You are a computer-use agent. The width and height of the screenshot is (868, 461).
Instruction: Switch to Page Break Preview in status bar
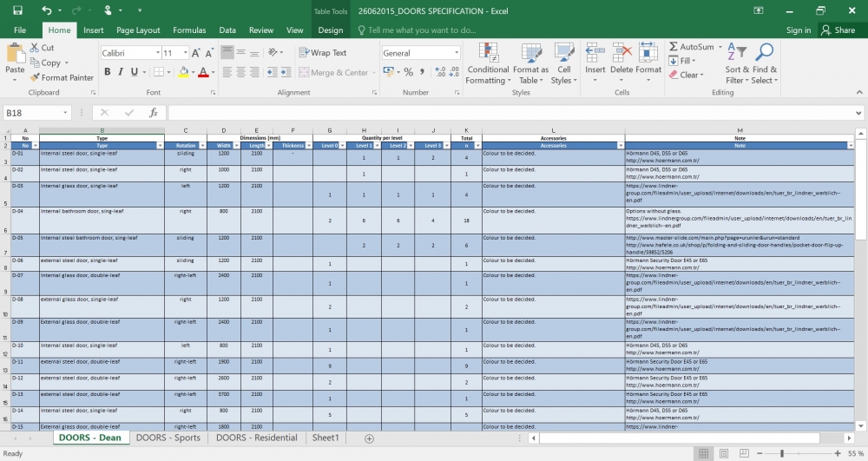(744, 453)
